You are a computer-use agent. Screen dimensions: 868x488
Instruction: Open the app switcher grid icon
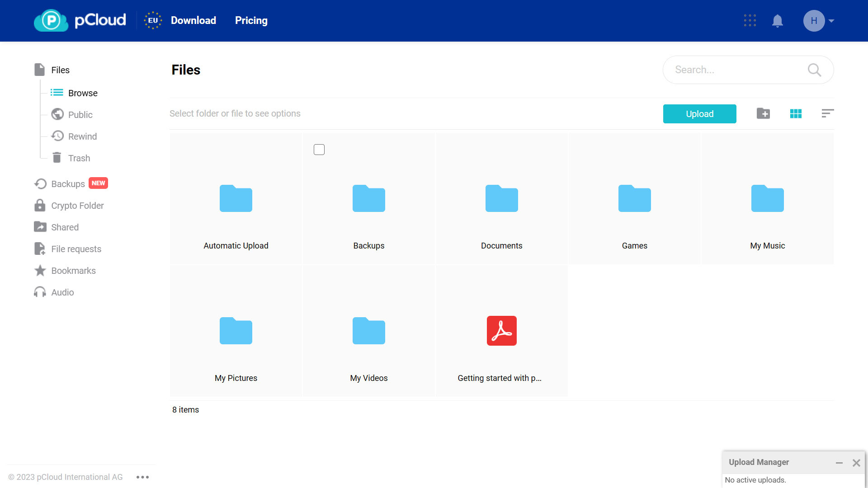750,20
